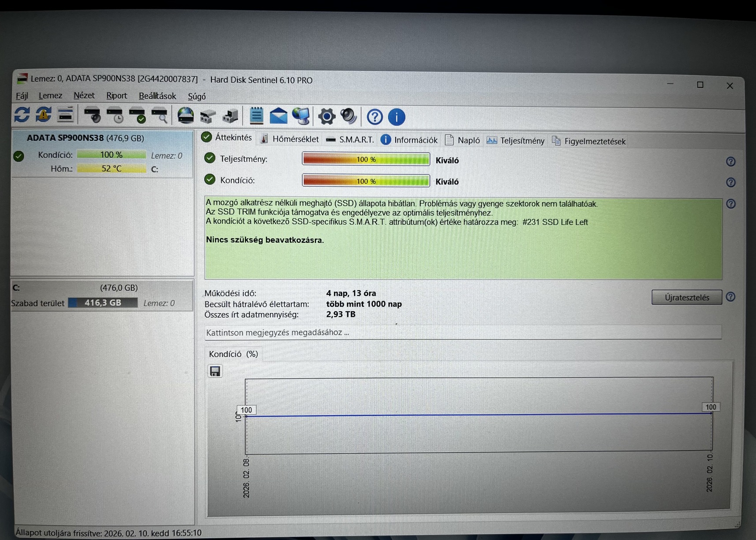Click the globe with disk toolbar icon
The image size is (756, 540).
tap(186, 116)
